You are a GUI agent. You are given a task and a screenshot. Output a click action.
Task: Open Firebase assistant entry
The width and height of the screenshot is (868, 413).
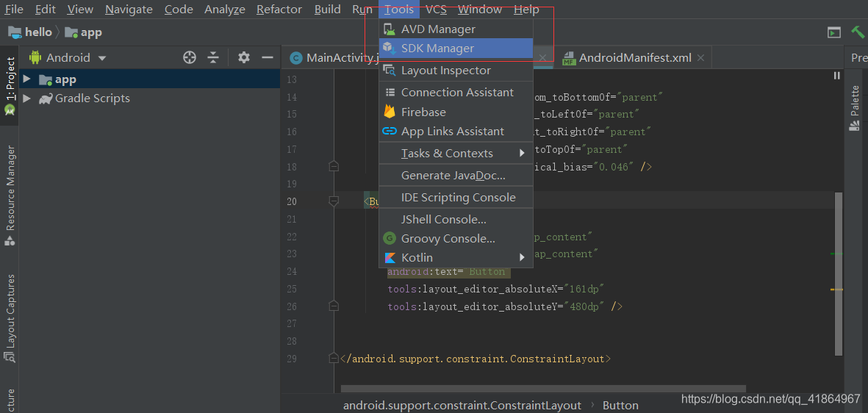456,112
